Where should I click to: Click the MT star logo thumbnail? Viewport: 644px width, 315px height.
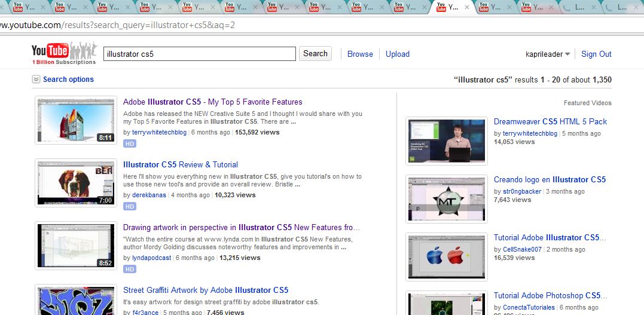coord(447,199)
